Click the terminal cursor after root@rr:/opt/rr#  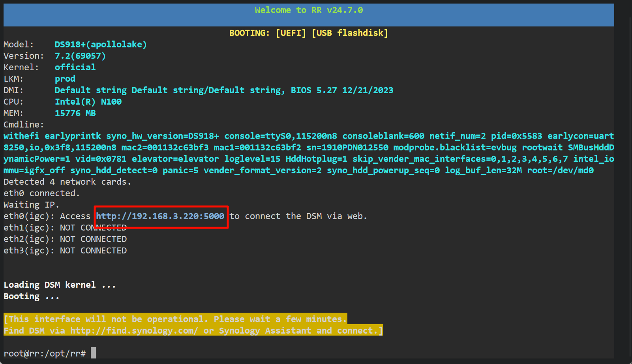pyautogui.click(x=93, y=353)
